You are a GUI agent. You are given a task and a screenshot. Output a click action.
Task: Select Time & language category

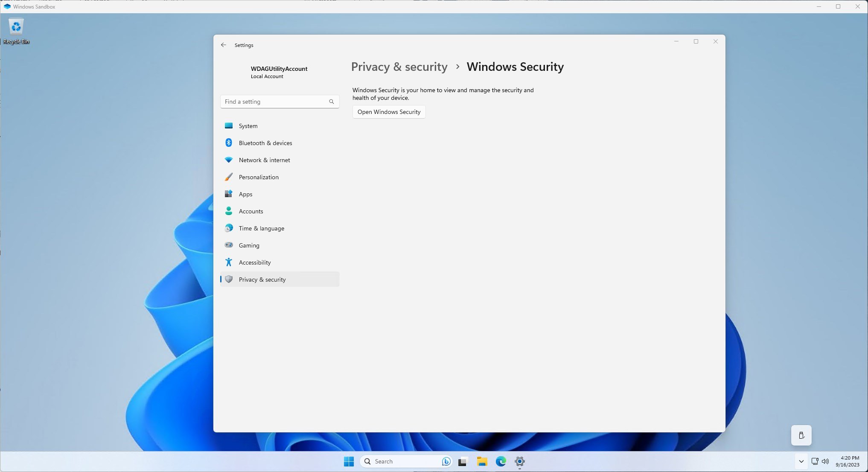point(280,228)
